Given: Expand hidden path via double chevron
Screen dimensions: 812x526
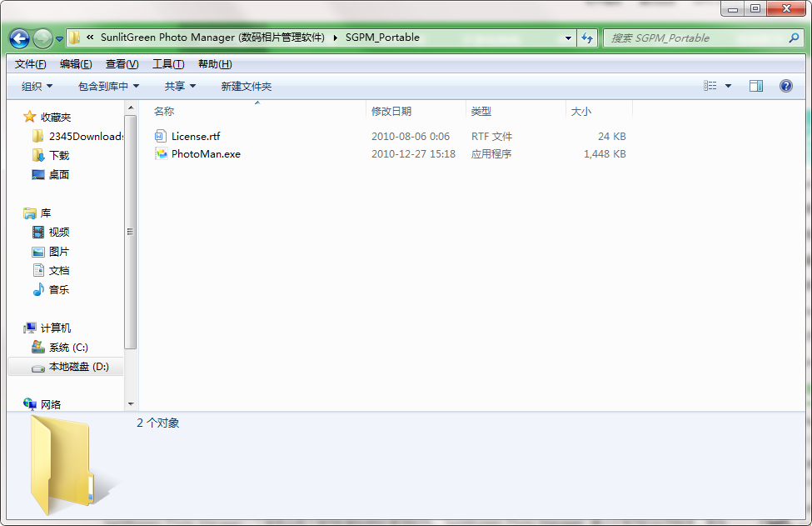Looking at the screenshot, I should pyautogui.click(x=90, y=38).
